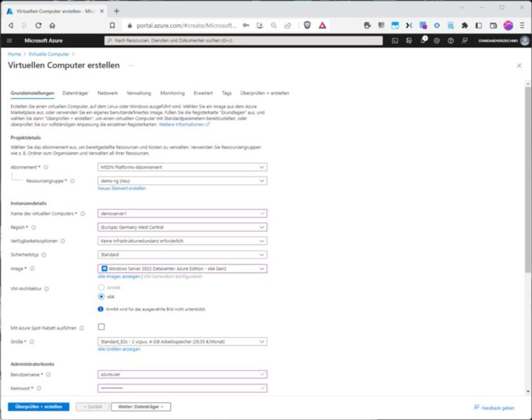
Task: Click Home breadcrumb link
Action: click(x=14, y=55)
